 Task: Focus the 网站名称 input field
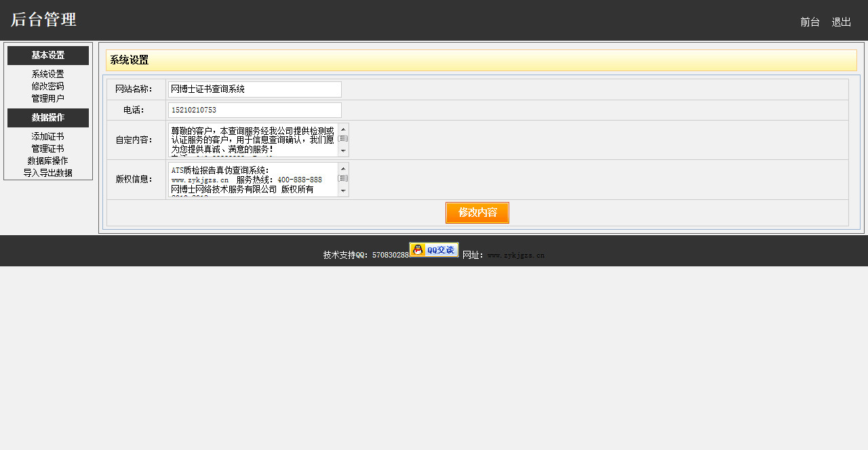pyautogui.click(x=255, y=89)
